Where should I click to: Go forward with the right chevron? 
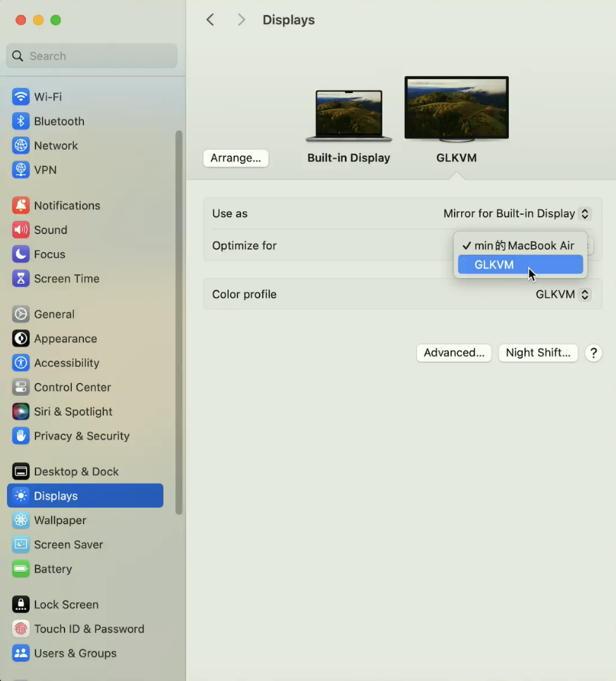[241, 20]
